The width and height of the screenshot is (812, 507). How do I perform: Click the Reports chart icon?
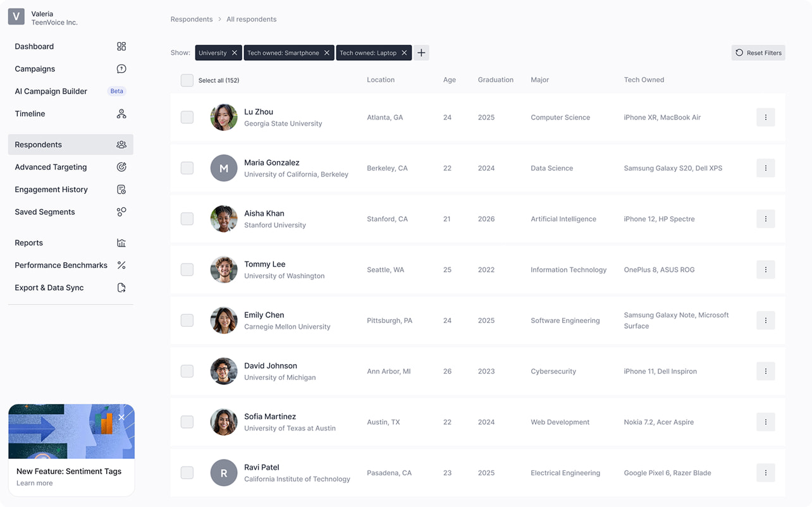[x=121, y=243]
